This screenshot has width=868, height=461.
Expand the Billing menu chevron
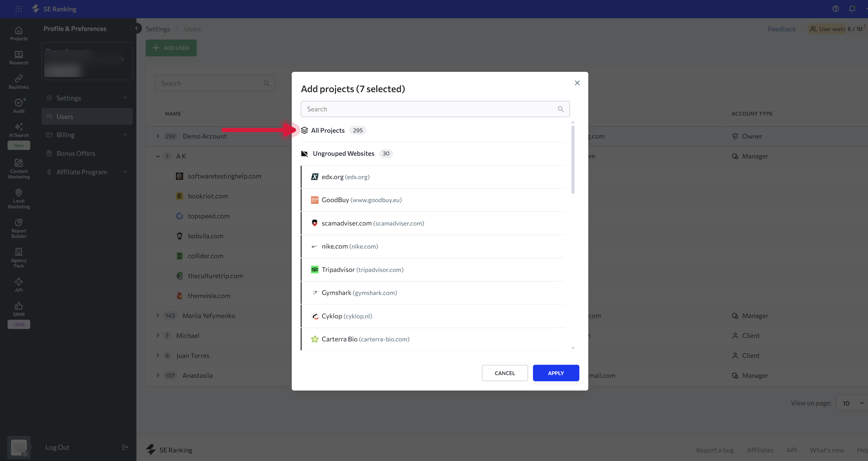[x=125, y=135]
